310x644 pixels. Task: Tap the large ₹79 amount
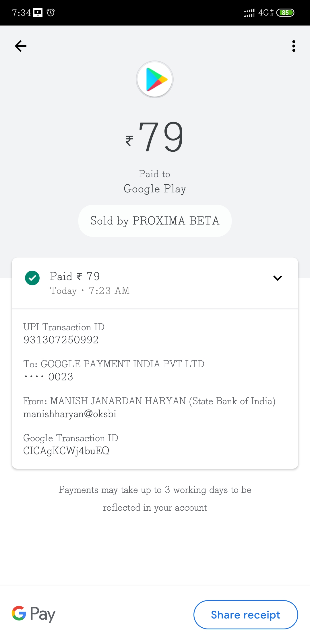pos(155,137)
